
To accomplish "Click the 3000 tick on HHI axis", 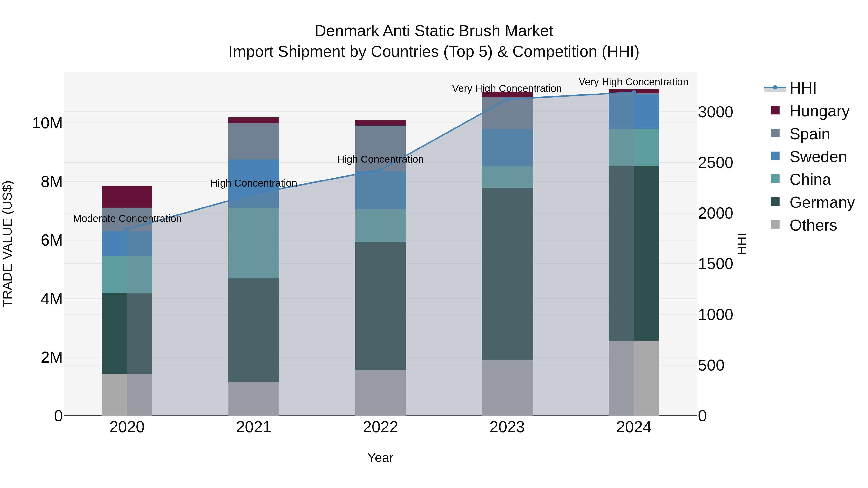I will pyautogui.click(x=716, y=112).
